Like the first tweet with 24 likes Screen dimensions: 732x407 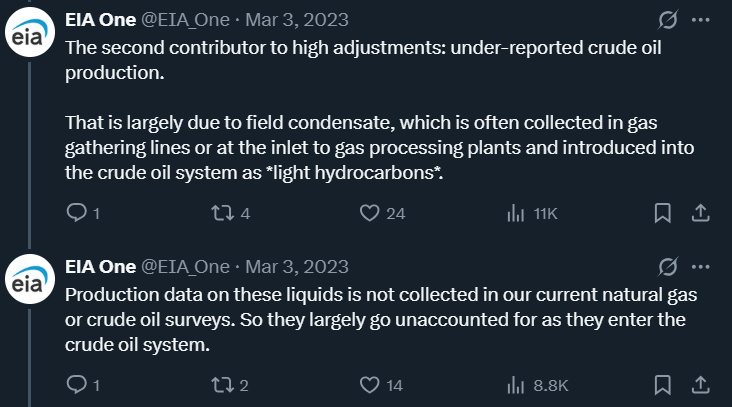[370, 212]
